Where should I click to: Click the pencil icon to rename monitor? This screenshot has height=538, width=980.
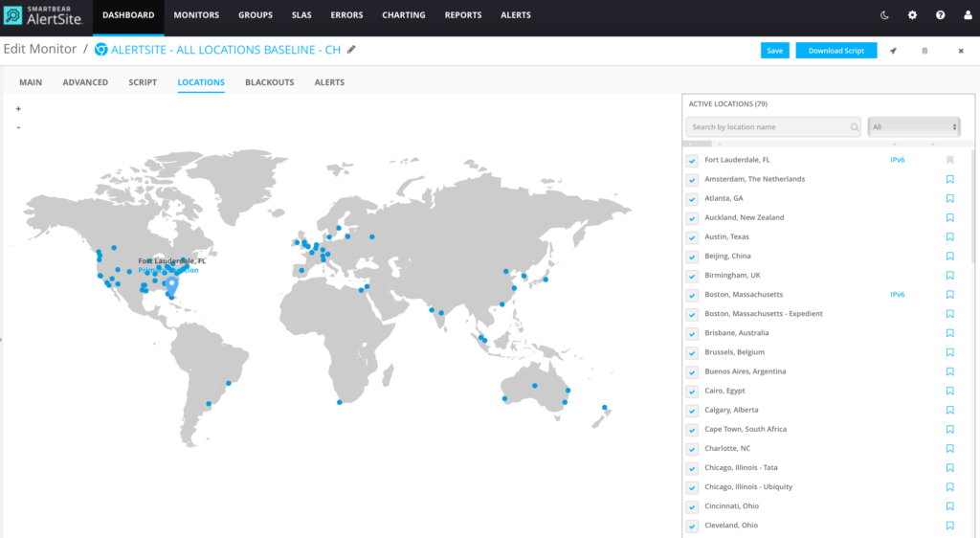[351, 49]
